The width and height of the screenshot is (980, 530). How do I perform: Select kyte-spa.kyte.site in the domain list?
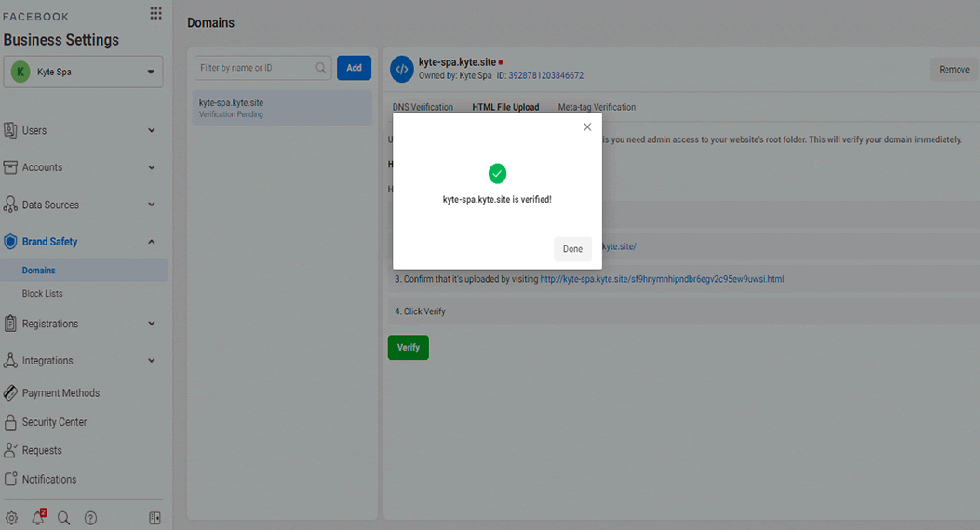click(282, 107)
